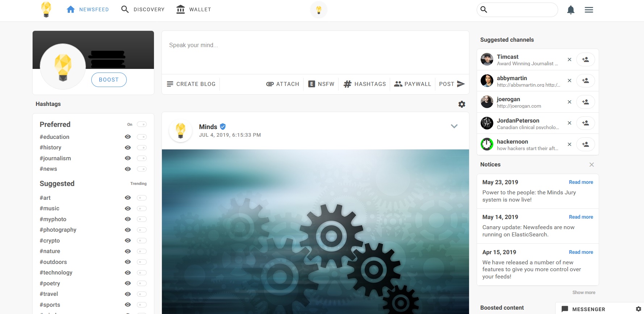Expand the Minds post options chevron
This screenshot has width=644, height=314.
coord(454,126)
